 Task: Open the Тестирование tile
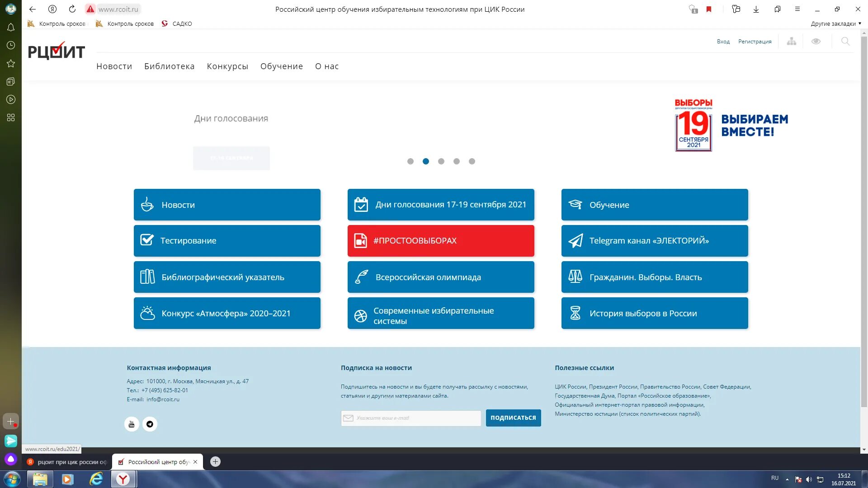point(227,241)
